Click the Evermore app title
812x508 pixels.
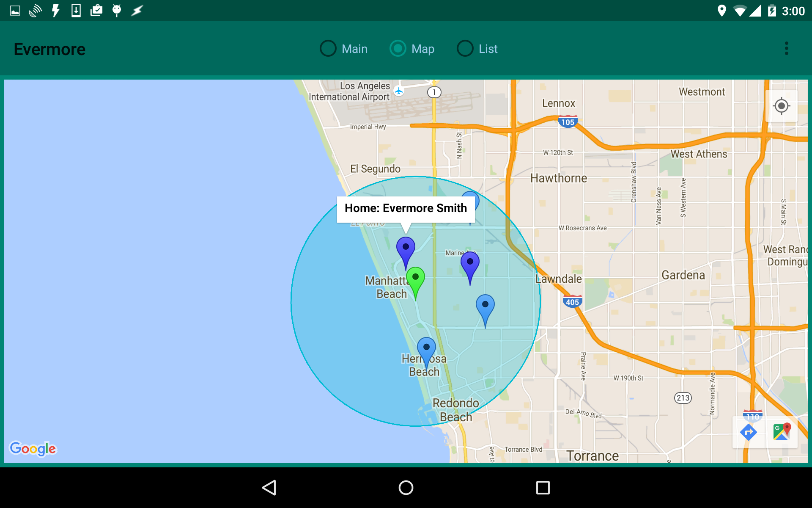(x=49, y=50)
